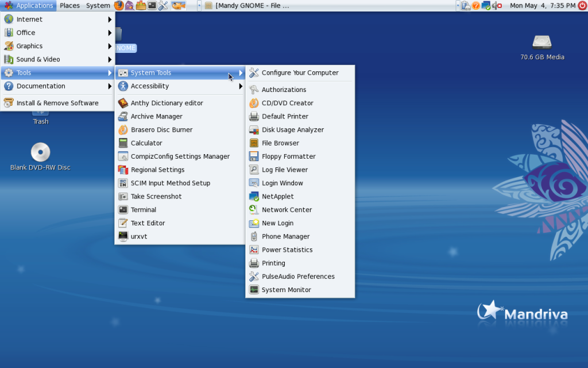Launch Firefox from the top panel

pyautogui.click(x=119, y=6)
